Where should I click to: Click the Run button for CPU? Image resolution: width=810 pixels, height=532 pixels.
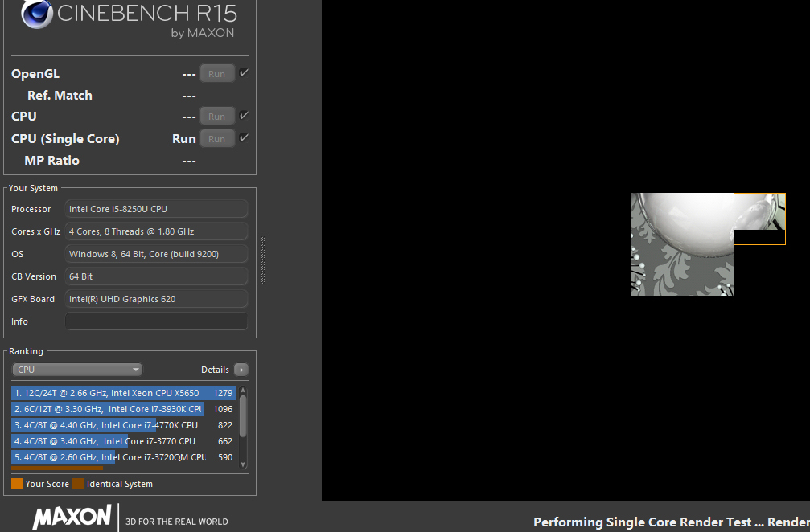(217, 117)
